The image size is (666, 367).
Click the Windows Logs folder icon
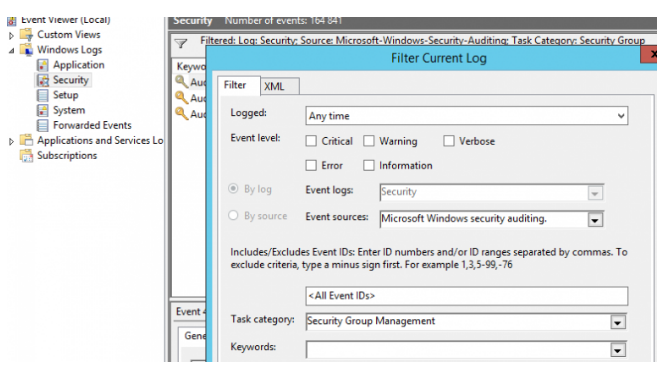point(26,50)
